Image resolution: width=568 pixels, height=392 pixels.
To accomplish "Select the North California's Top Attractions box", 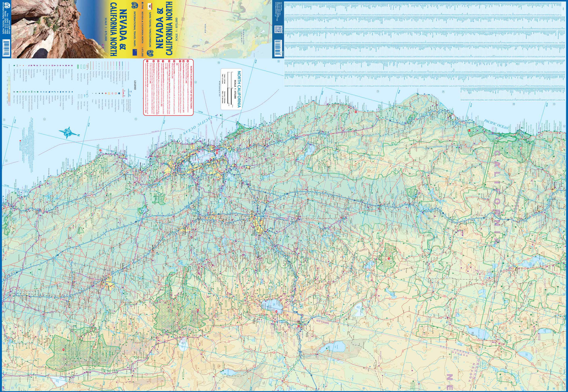I will click(x=168, y=87).
